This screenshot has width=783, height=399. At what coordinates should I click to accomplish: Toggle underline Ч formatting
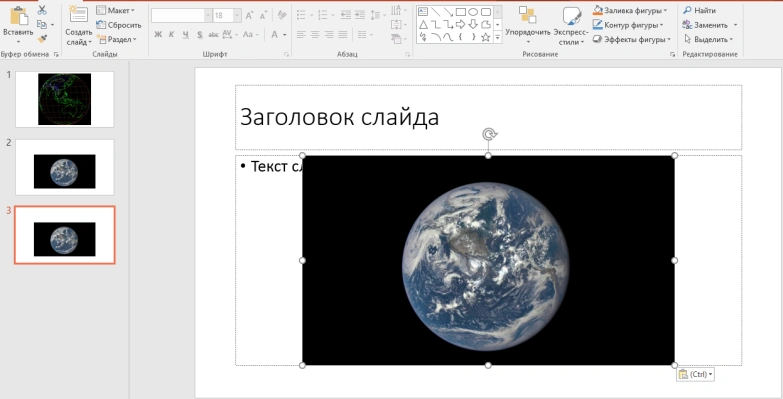(185, 34)
